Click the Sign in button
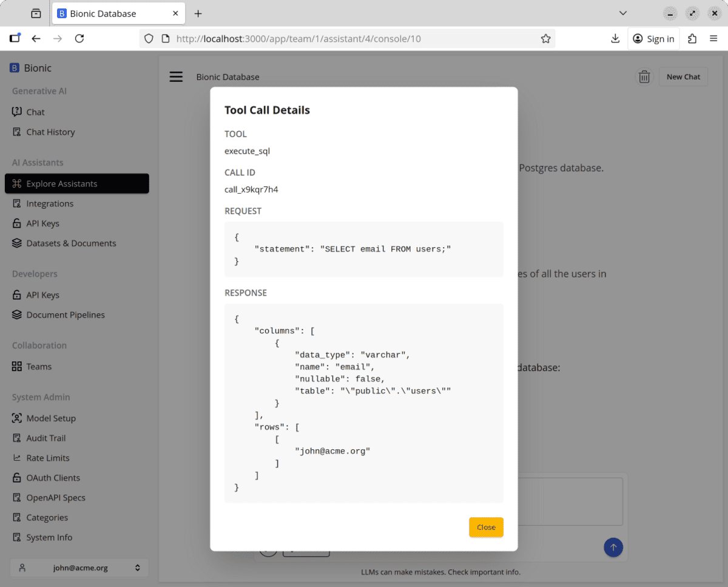 (653, 39)
